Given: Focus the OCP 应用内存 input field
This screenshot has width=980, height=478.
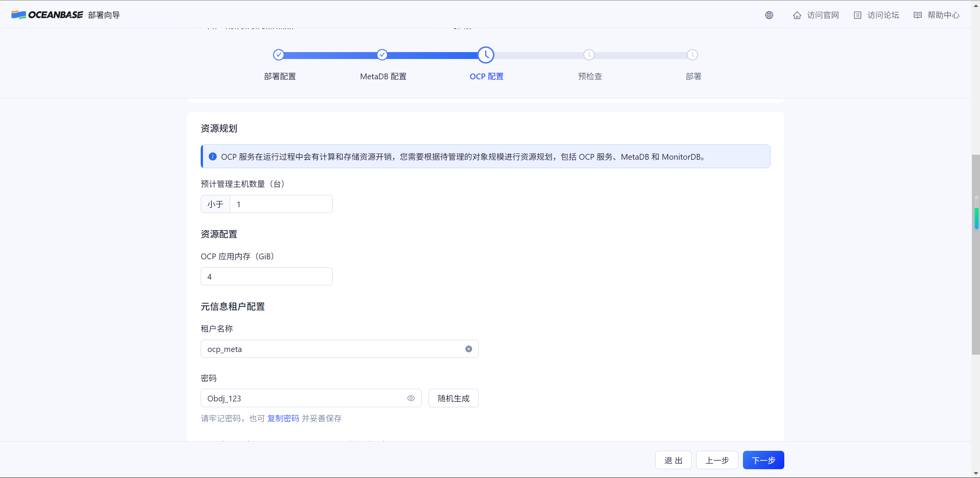Looking at the screenshot, I should coord(267,277).
